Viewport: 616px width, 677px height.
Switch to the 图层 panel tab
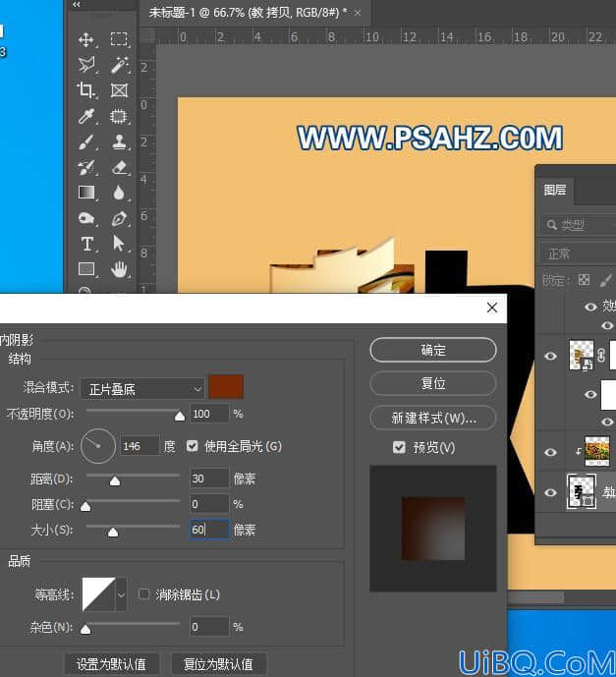(x=555, y=190)
